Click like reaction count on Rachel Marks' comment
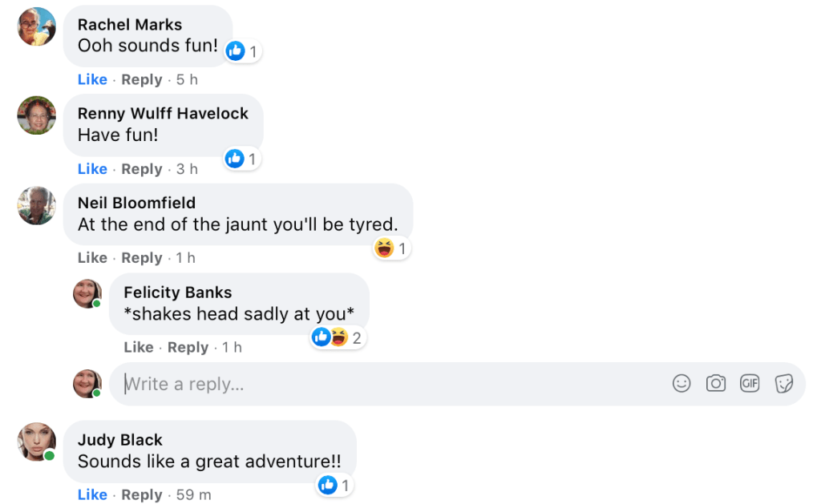 tap(244, 52)
